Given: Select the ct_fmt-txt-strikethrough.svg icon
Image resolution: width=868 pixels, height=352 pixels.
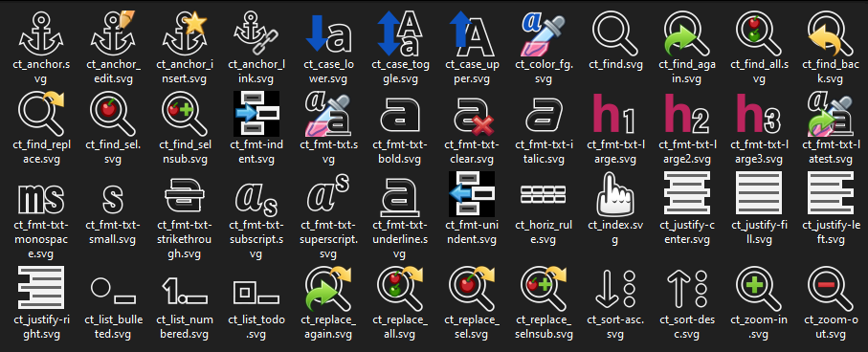Looking at the screenshot, I should (x=185, y=194).
